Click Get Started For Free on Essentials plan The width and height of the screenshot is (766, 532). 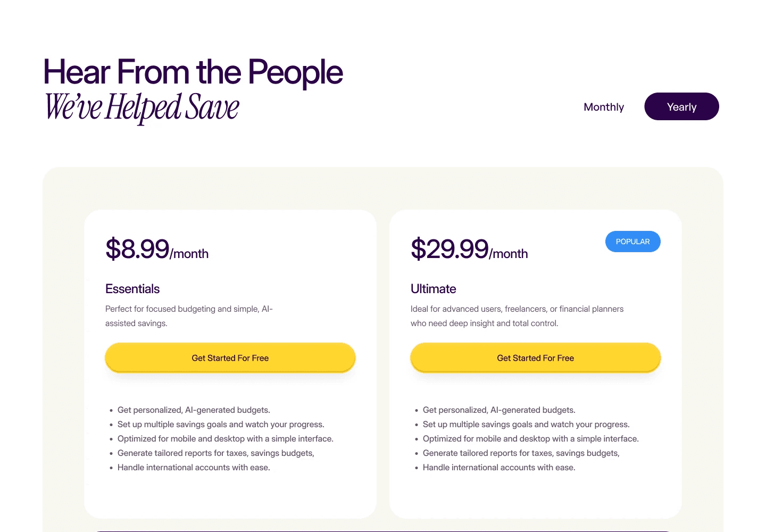[x=230, y=358]
